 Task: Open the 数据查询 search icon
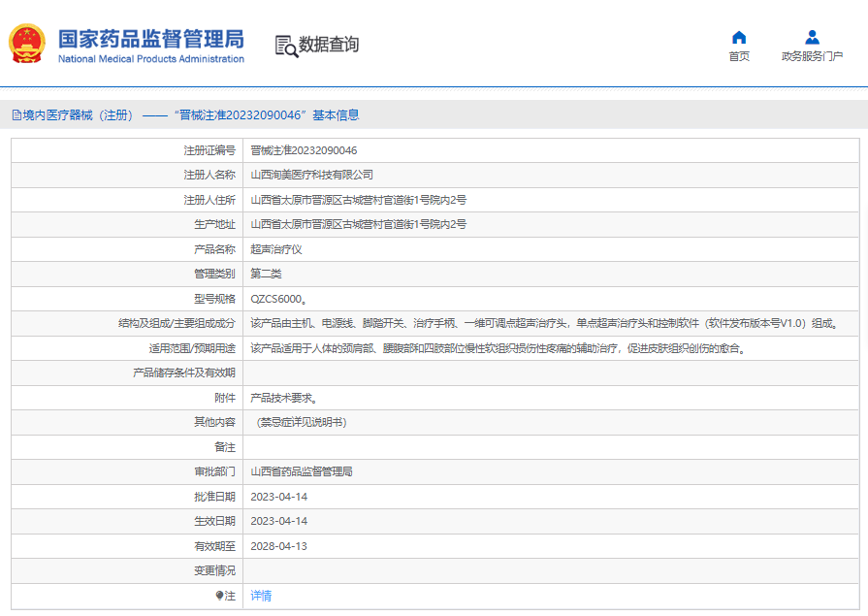[x=287, y=46]
